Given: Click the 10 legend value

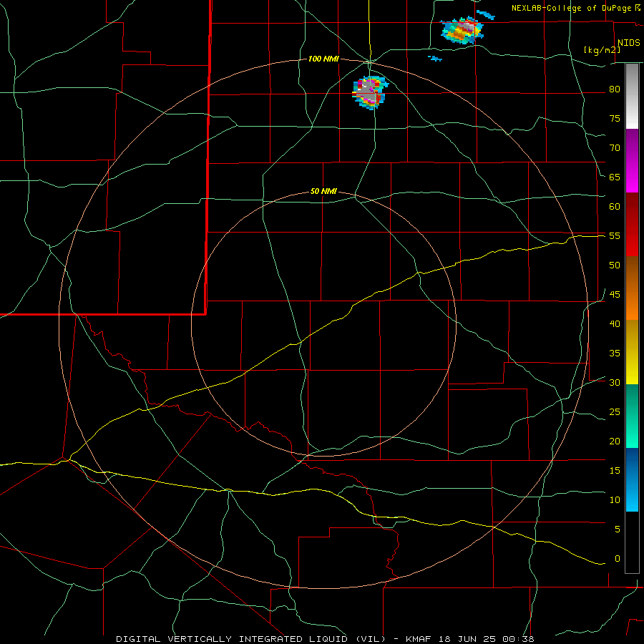Looking at the screenshot, I should [x=615, y=500].
